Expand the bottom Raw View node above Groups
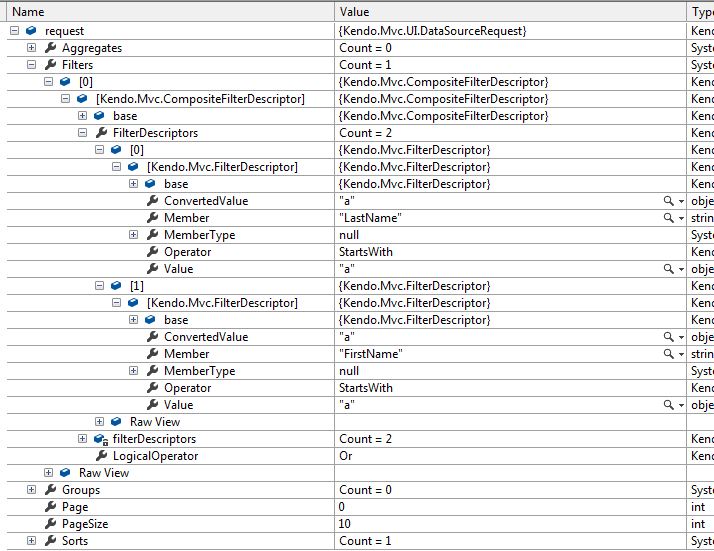The width and height of the screenshot is (714, 551). pos(48,473)
